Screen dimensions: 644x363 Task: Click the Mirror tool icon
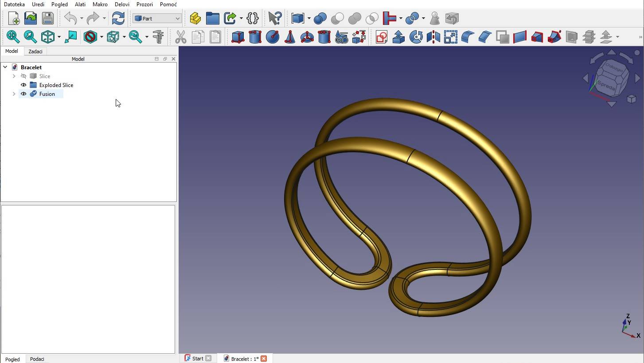433,37
